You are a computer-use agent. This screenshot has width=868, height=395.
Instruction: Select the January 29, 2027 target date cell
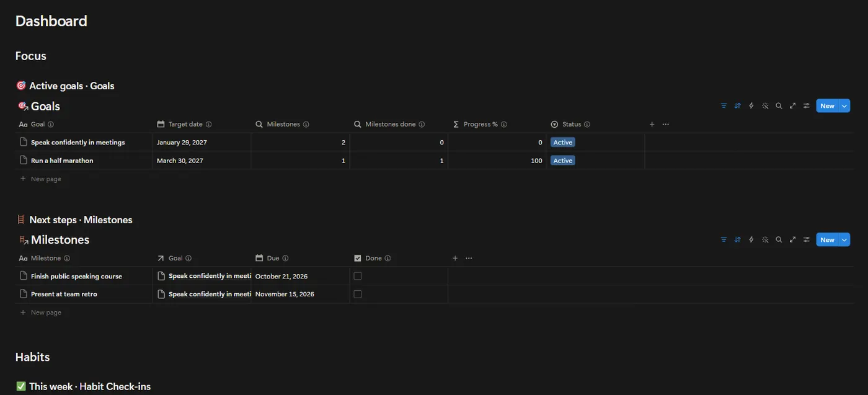(201, 143)
